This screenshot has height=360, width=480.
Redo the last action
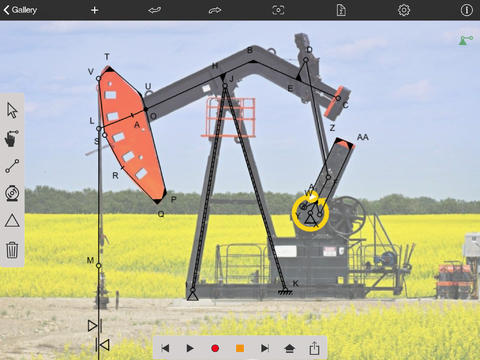click(215, 10)
